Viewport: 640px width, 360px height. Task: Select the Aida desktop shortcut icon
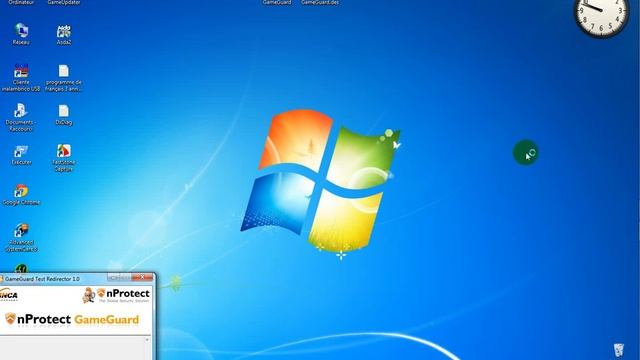click(64, 34)
